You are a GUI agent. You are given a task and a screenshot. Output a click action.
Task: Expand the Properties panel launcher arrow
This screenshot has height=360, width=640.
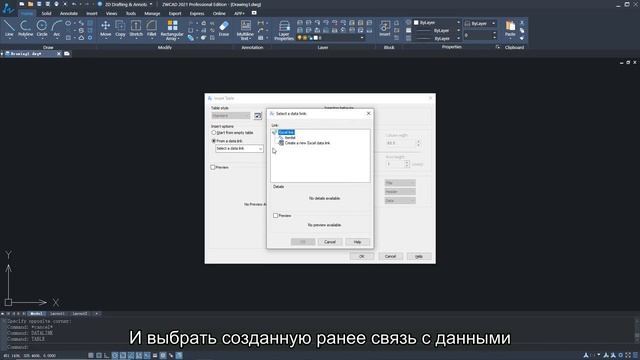[498, 47]
